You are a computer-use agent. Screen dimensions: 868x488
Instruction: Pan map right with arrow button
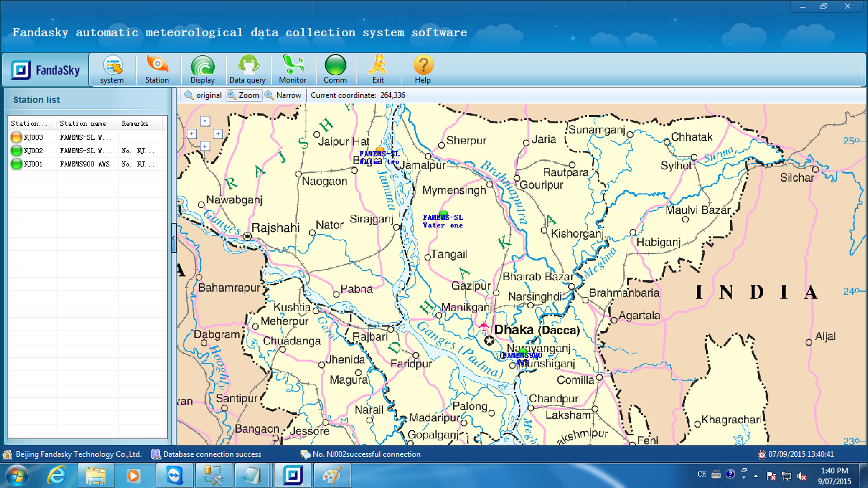click(217, 133)
